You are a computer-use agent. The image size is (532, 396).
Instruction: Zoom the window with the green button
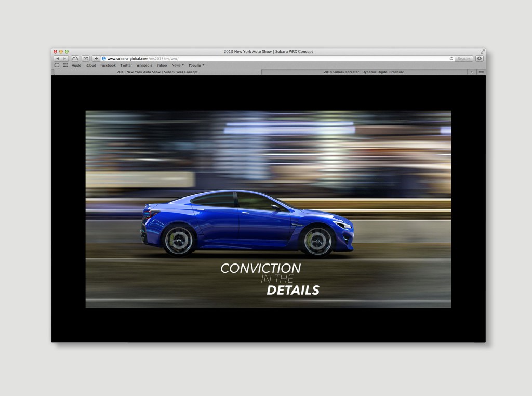(x=66, y=51)
